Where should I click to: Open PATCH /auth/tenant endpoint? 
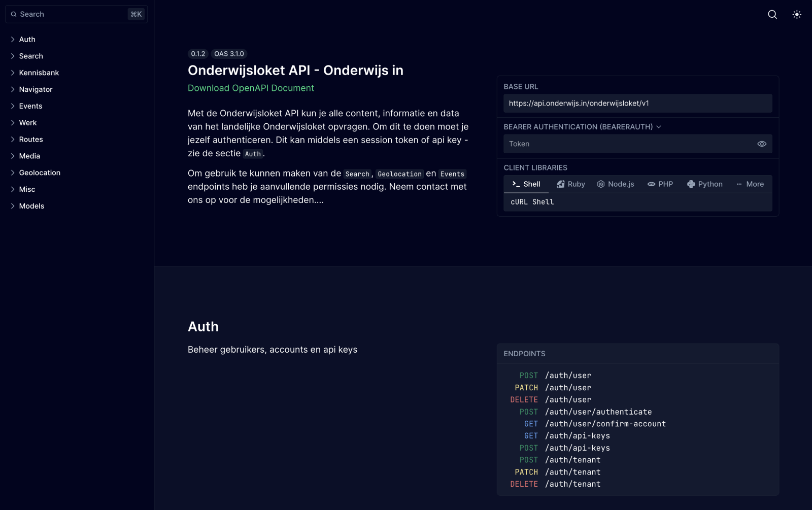pyautogui.click(x=557, y=472)
